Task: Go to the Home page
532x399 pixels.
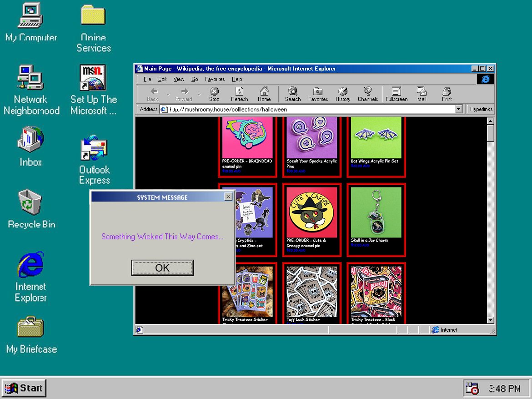Action: click(x=264, y=94)
